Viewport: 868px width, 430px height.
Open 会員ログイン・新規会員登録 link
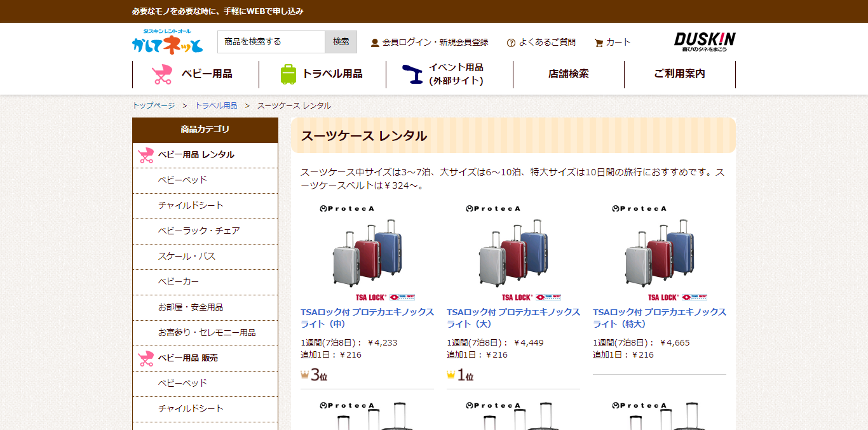(435, 43)
